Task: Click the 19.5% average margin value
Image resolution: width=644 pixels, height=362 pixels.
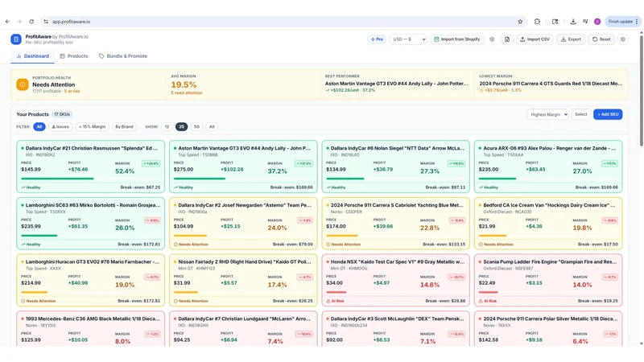Action: [184, 84]
